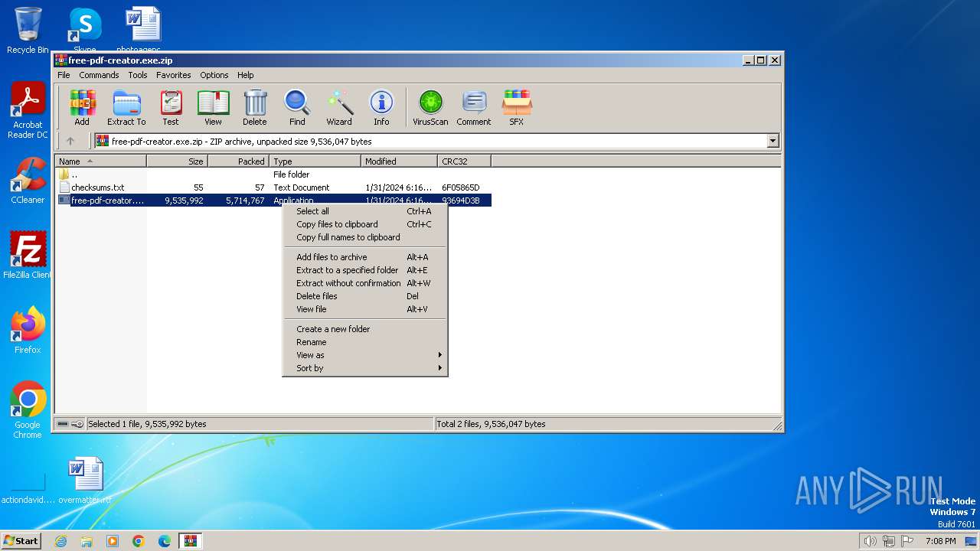Sort by Packed column header
The image size is (980, 551).
tap(238, 161)
